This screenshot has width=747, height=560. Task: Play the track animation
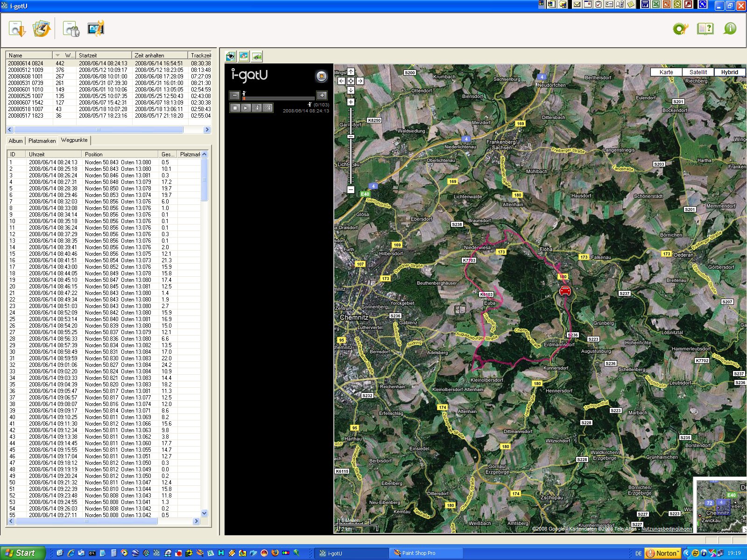point(246,108)
